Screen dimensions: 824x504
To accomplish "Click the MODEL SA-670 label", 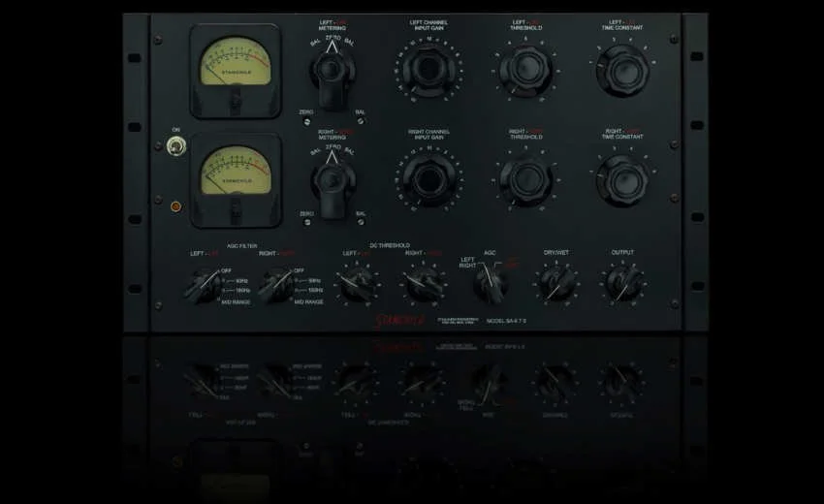I will (506, 321).
